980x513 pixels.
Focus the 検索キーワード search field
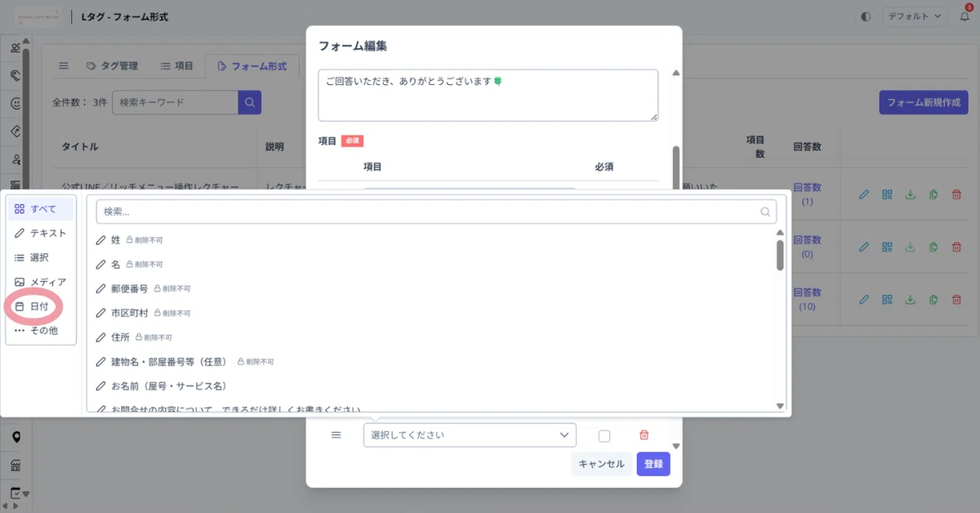pyautogui.click(x=175, y=102)
